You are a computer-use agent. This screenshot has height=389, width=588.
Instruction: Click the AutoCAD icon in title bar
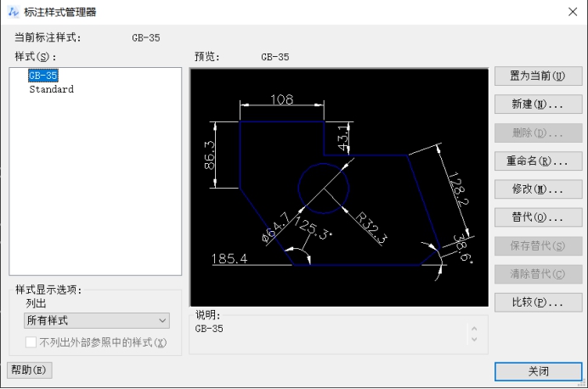[10, 11]
